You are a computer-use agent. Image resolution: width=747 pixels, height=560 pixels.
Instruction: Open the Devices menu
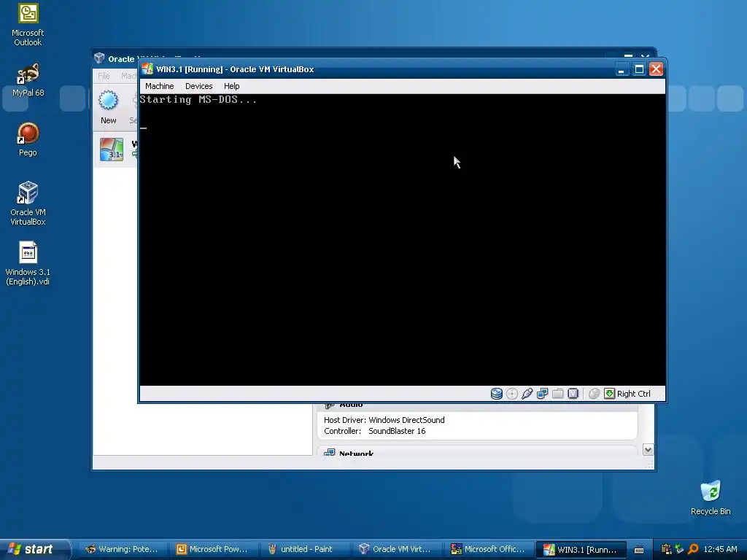coord(198,86)
